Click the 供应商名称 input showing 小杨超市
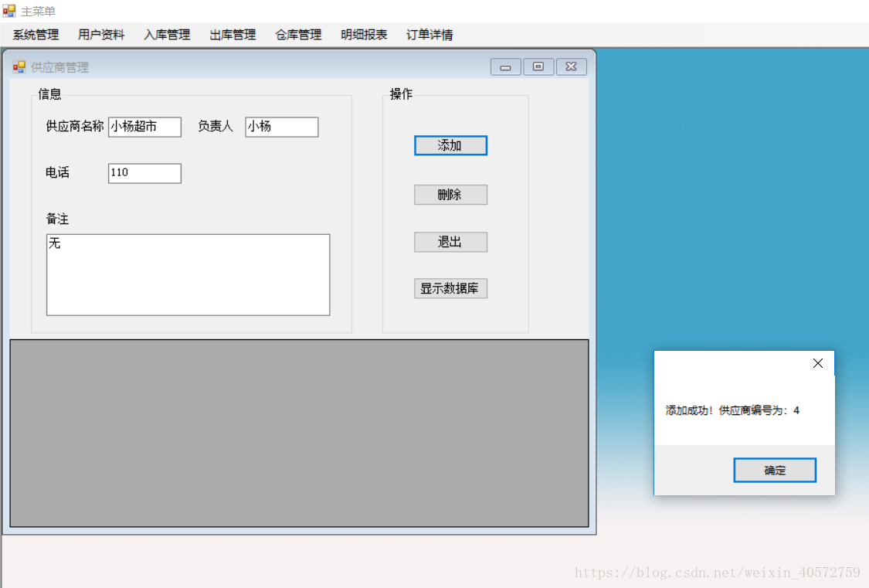 coord(144,127)
